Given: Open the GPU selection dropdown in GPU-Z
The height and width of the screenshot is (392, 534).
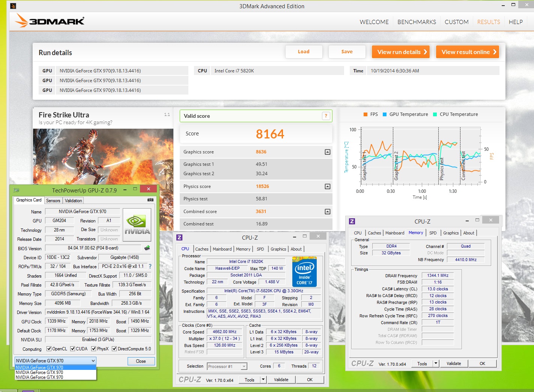Looking at the screenshot, I should point(56,361).
